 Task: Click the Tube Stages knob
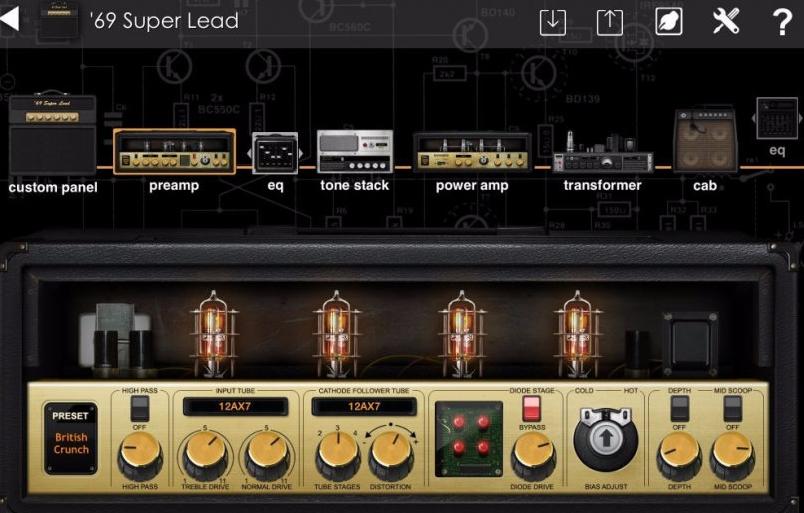click(x=337, y=455)
